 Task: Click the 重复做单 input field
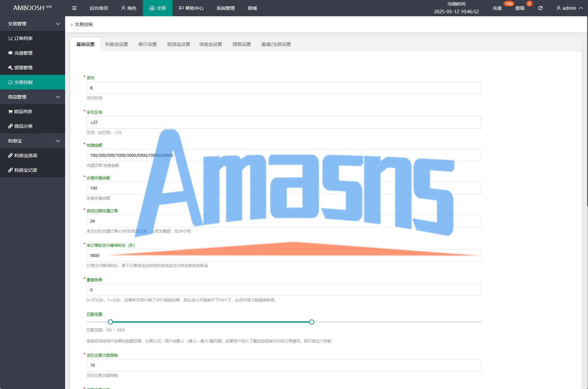(284, 290)
